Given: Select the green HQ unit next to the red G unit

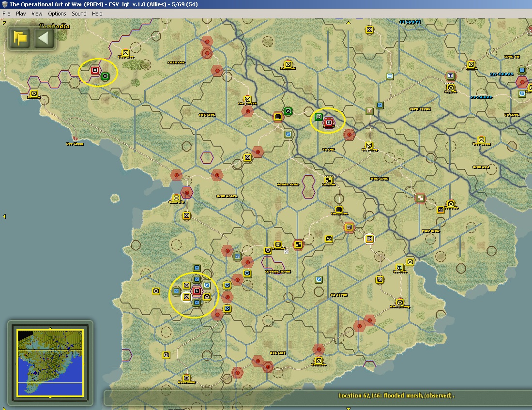Looking at the screenshot, I should (x=318, y=117).
